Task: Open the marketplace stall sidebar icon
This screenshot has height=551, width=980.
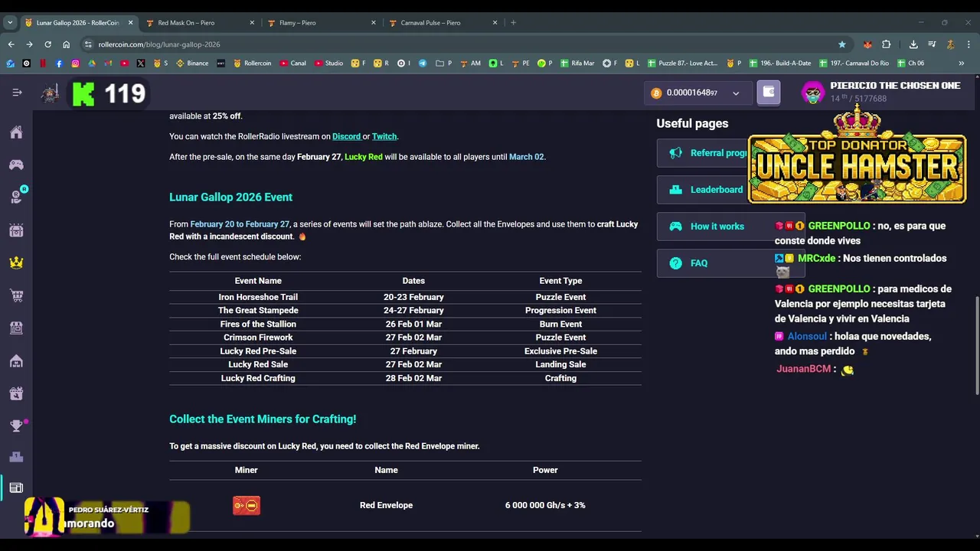Action: 16,328
